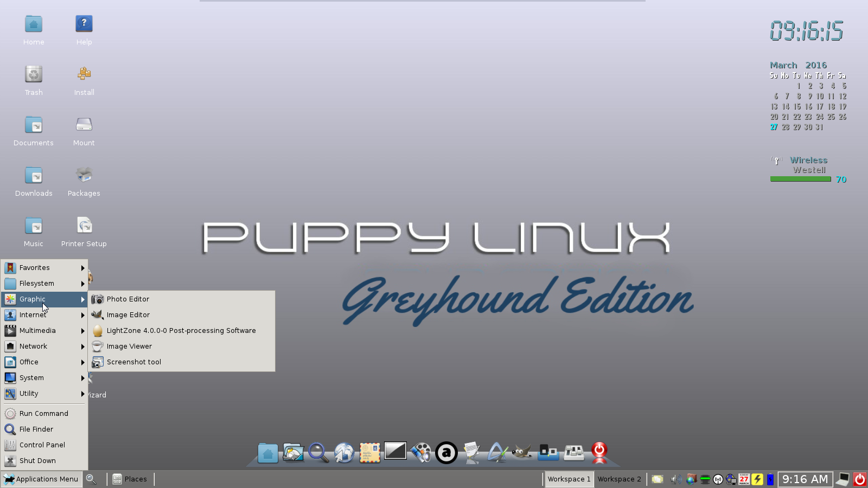Launch Photo Editor from Graphic submenu

182,299
